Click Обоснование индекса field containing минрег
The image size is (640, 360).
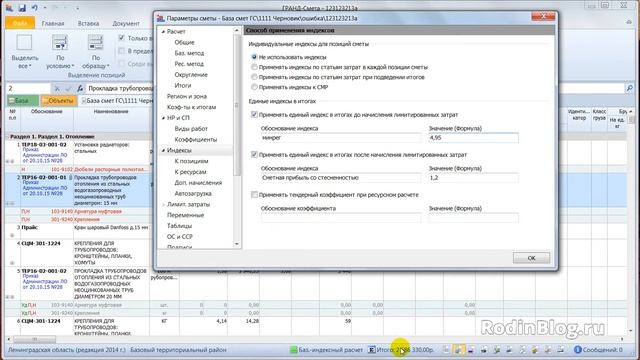(x=341, y=138)
